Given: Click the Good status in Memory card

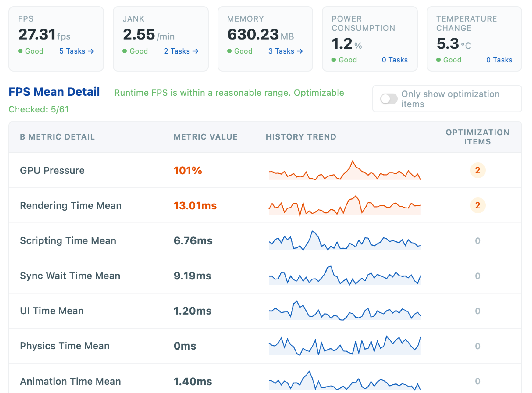Looking at the screenshot, I should click(x=240, y=51).
